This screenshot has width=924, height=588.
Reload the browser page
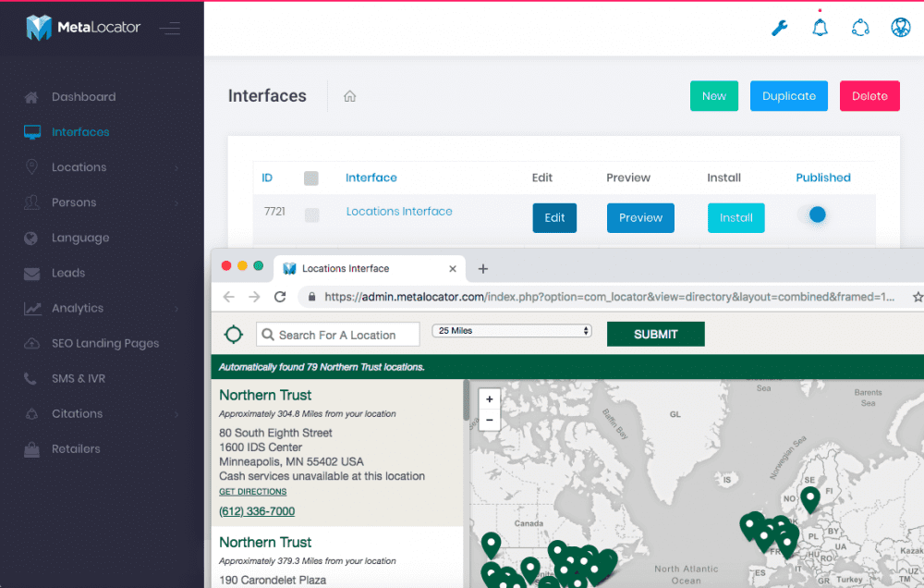pos(280,297)
